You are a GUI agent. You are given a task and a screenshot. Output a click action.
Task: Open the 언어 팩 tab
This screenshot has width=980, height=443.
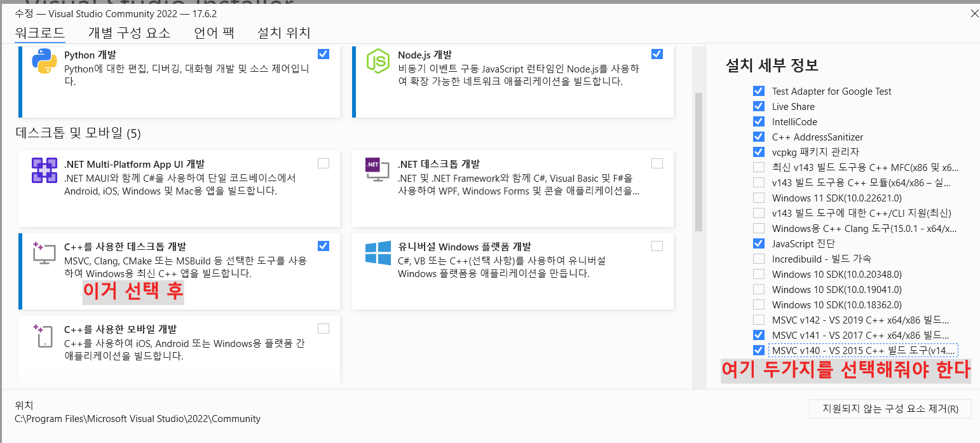214,33
